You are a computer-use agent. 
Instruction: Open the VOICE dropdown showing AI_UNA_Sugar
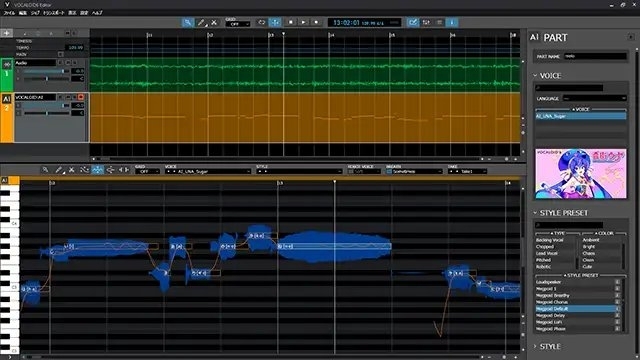click(208, 171)
